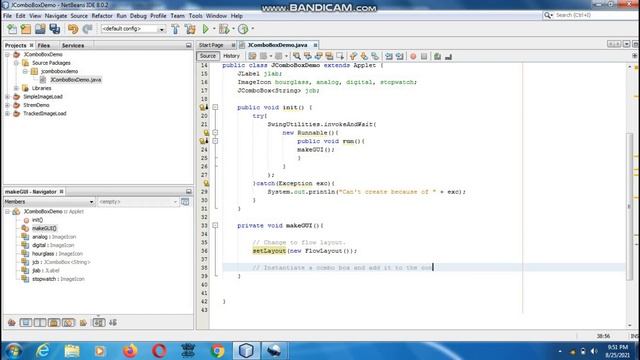
Task: Open the Tools menu
Action: (196, 16)
